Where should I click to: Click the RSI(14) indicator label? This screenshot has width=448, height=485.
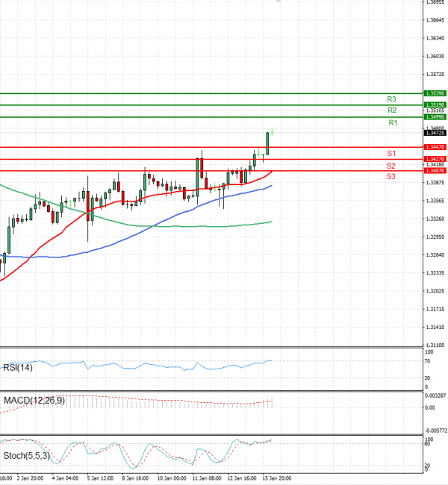(18, 368)
